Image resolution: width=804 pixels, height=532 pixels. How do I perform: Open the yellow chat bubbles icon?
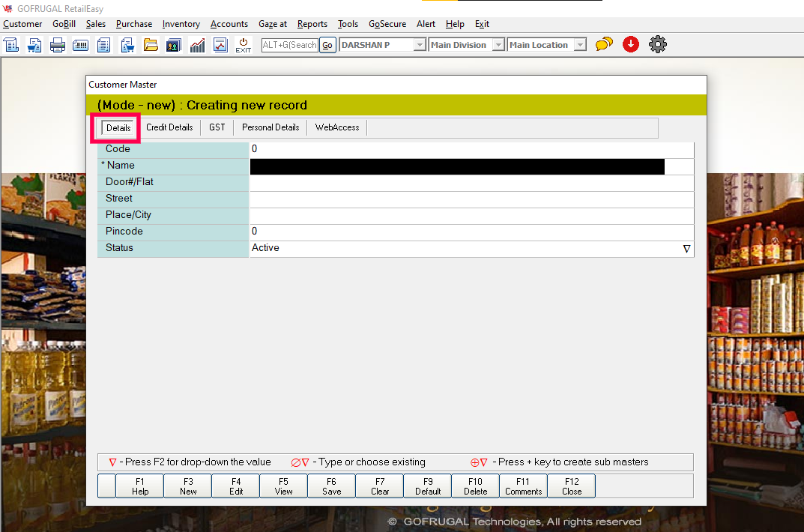604,45
